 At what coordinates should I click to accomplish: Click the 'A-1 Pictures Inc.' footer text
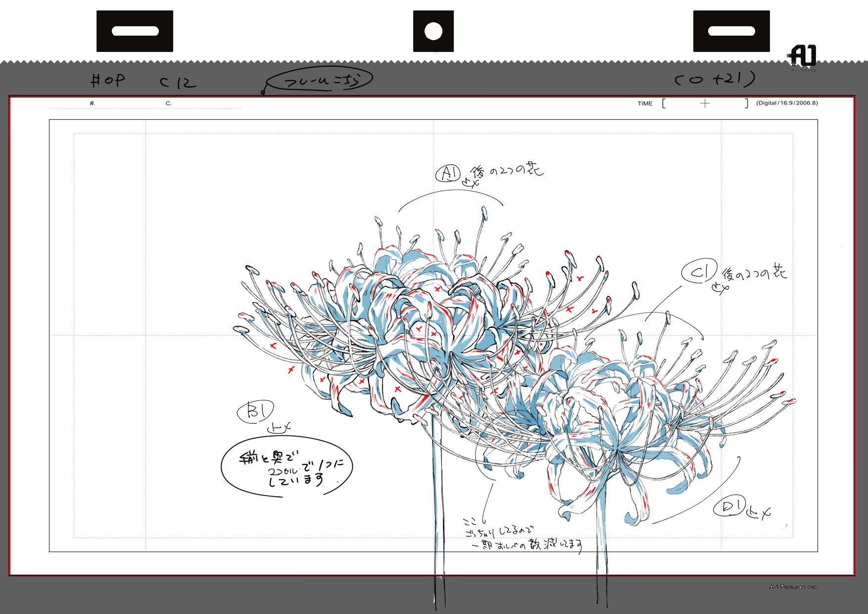click(794, 587)
